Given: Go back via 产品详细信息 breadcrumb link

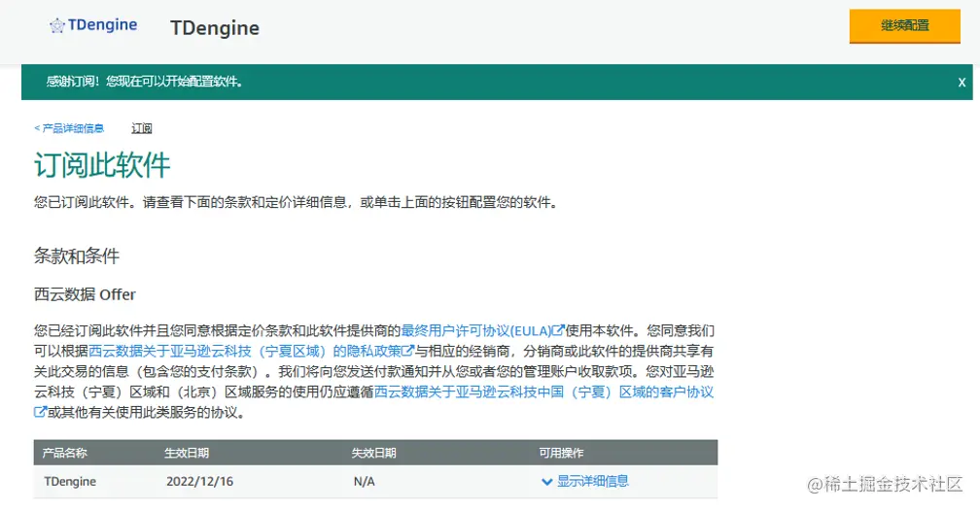Looking at the screenshot, I should (69, 128).
